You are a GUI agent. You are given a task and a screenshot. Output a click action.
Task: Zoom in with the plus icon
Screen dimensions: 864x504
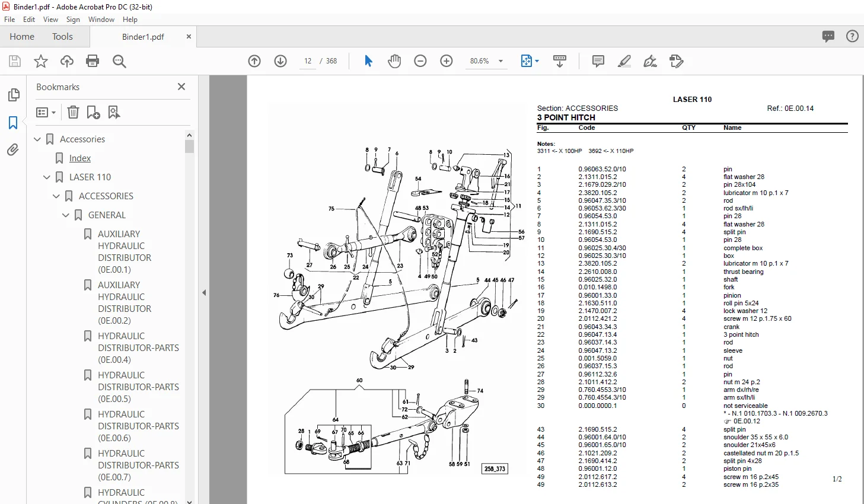[x=447, y=61]
